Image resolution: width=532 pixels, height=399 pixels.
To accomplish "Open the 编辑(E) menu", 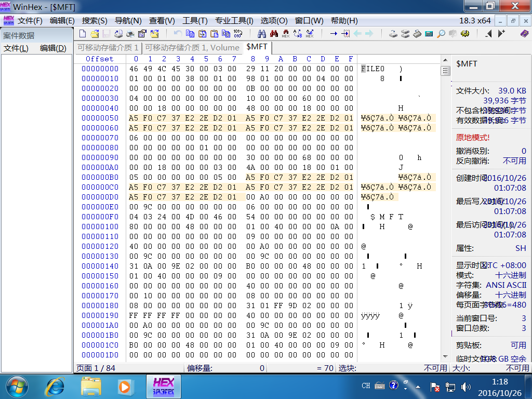I will click(x=62, y=21).
